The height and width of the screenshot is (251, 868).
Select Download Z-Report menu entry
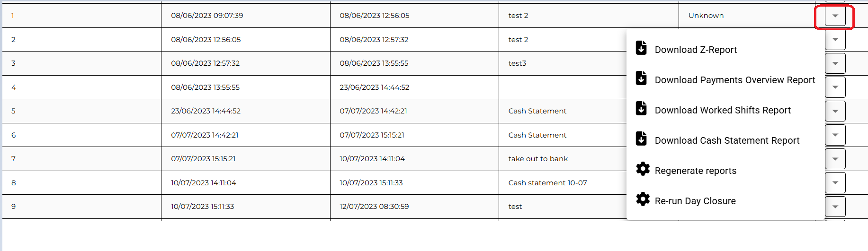click(x=696, y=50)
